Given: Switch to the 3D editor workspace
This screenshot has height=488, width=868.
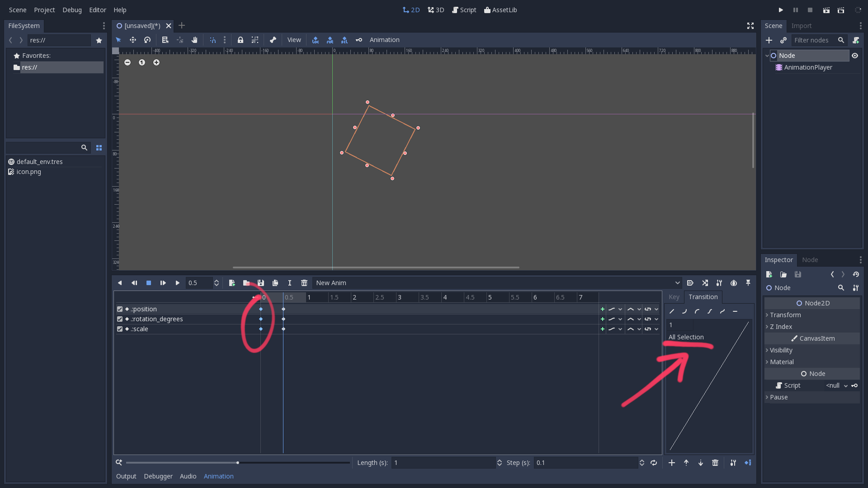Looking at the screenshot, I should (435, 9).
